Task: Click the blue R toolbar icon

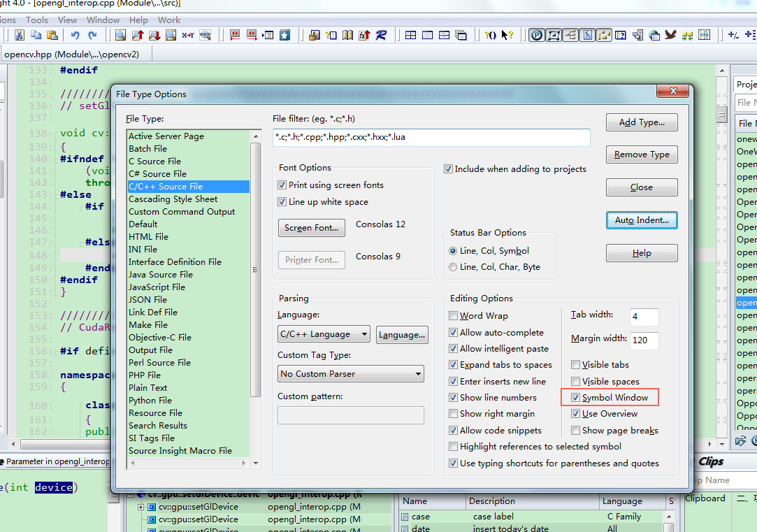Action: (x=381, y=35)
